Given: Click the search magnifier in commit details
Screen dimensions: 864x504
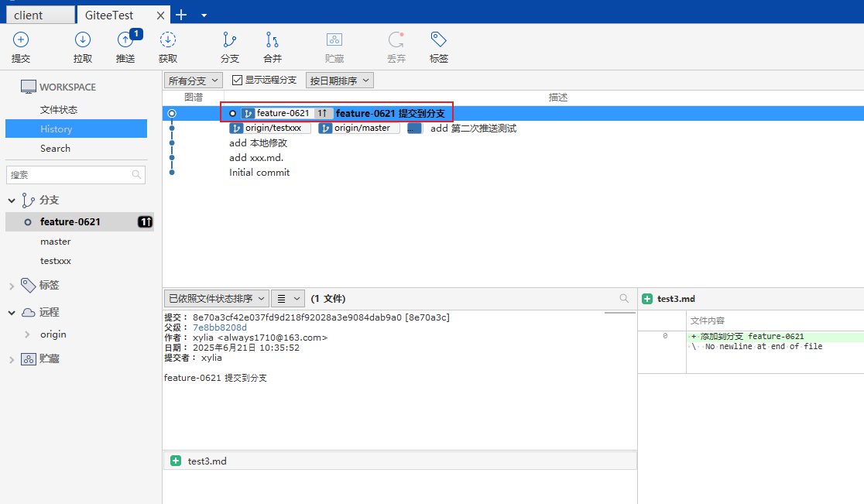Looking at the screenshot, I should point(624,298).
